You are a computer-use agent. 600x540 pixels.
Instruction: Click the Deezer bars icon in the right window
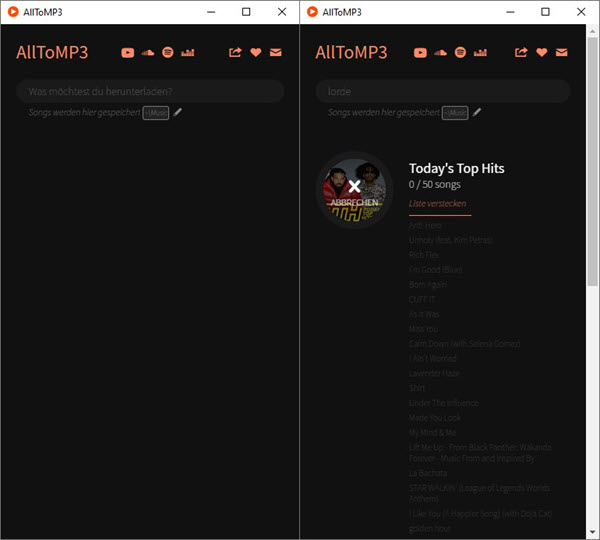tap(480, 52)
